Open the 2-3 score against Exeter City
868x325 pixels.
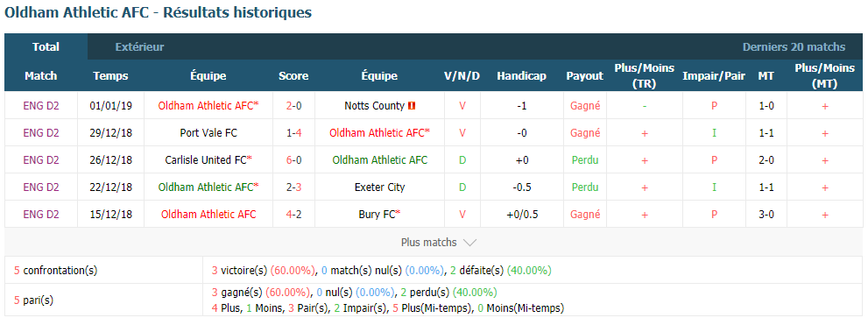point(293,187)
